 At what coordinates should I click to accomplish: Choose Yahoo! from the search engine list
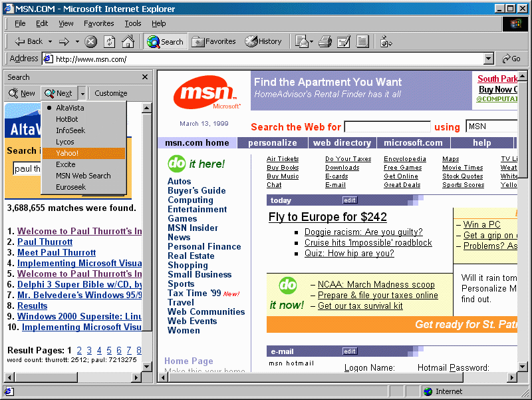coord(67,153)
